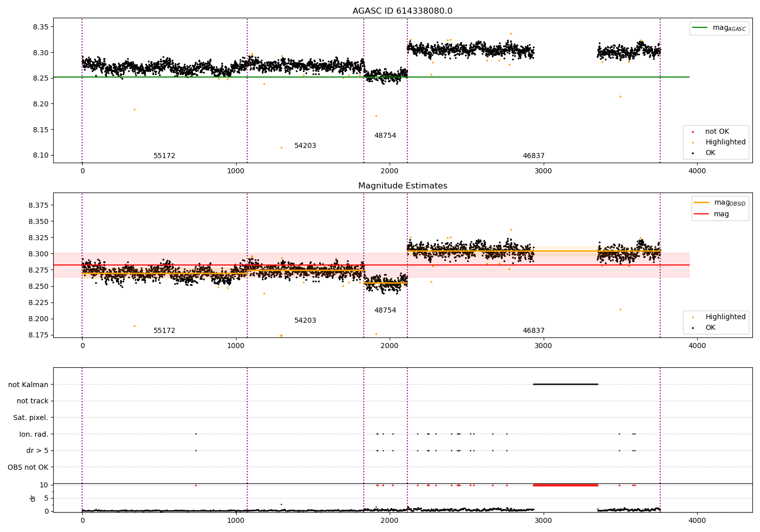Click the OBSID label 55172 in the top plot
Image resolution: width=760 pixels, height=532 pixels.
[x=164, y=156]
